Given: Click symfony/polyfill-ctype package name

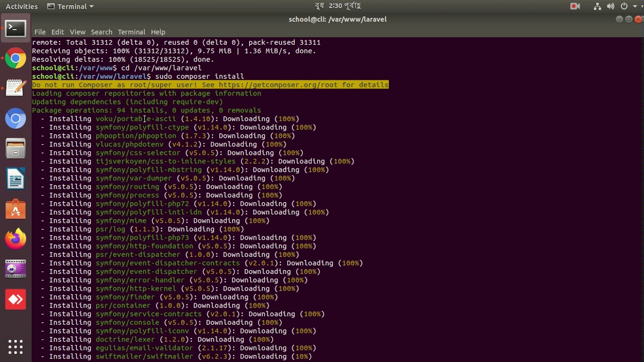Looking at the screenshot, I should tap(142, 127).
